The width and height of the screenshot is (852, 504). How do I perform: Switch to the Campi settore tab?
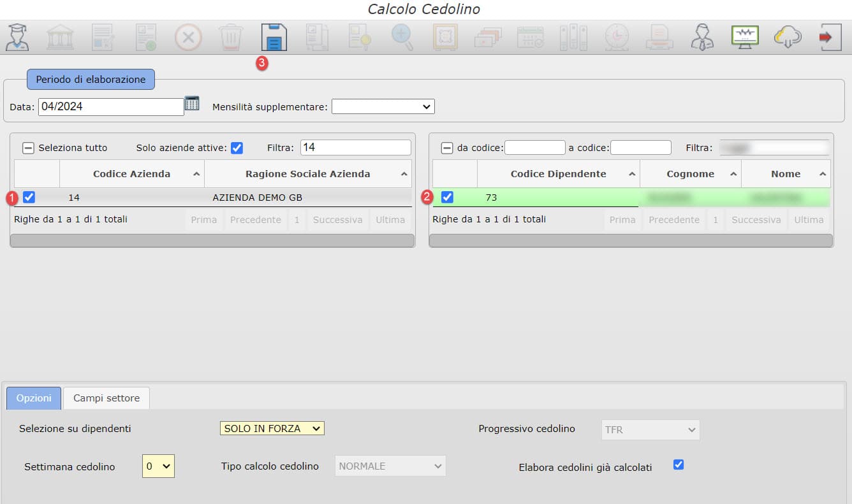(x=106, y=398)
